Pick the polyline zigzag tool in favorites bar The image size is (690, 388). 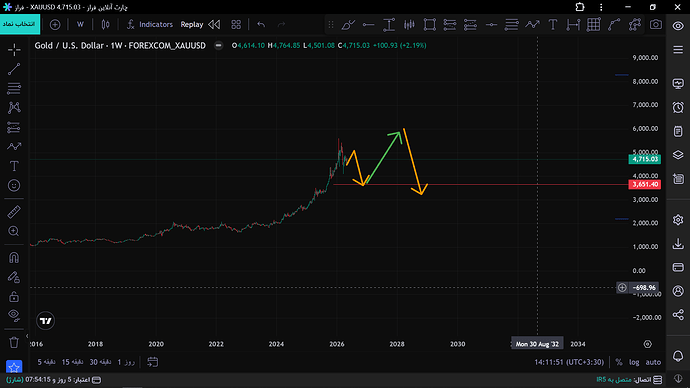(532, 25)
